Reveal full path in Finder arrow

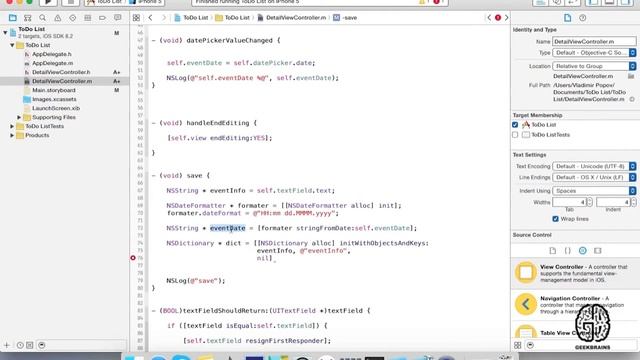[632, 99]
